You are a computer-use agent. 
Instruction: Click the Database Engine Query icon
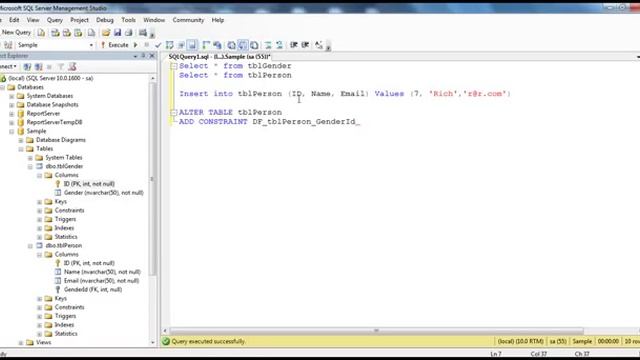click(x=41, y=33)
